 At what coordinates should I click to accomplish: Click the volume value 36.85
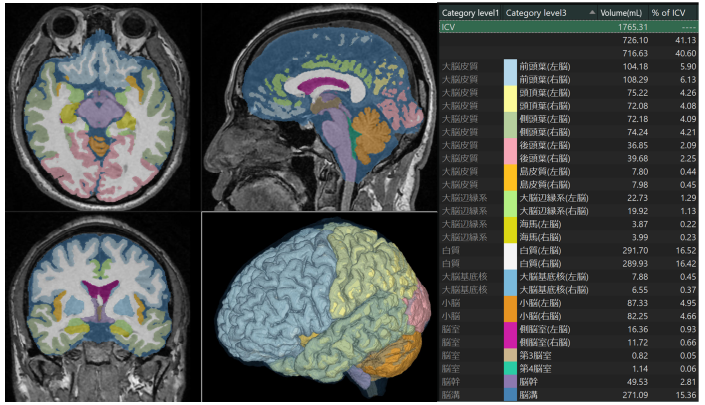638,145
